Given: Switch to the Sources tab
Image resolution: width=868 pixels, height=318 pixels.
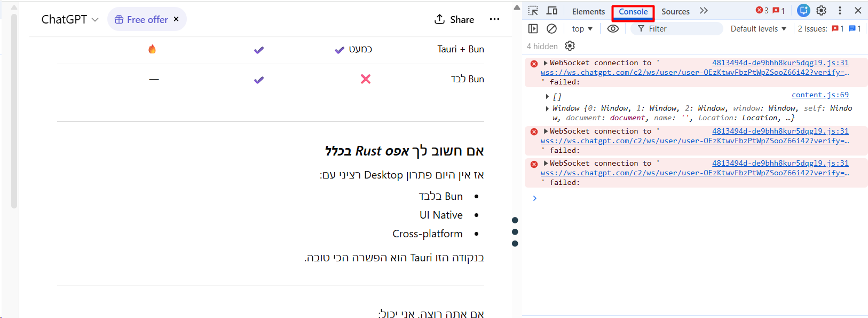Looking at the screenshot, I should click(x=675, y=12).
